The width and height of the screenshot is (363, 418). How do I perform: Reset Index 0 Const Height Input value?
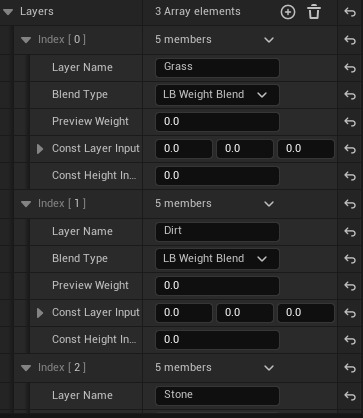[350, 176]
